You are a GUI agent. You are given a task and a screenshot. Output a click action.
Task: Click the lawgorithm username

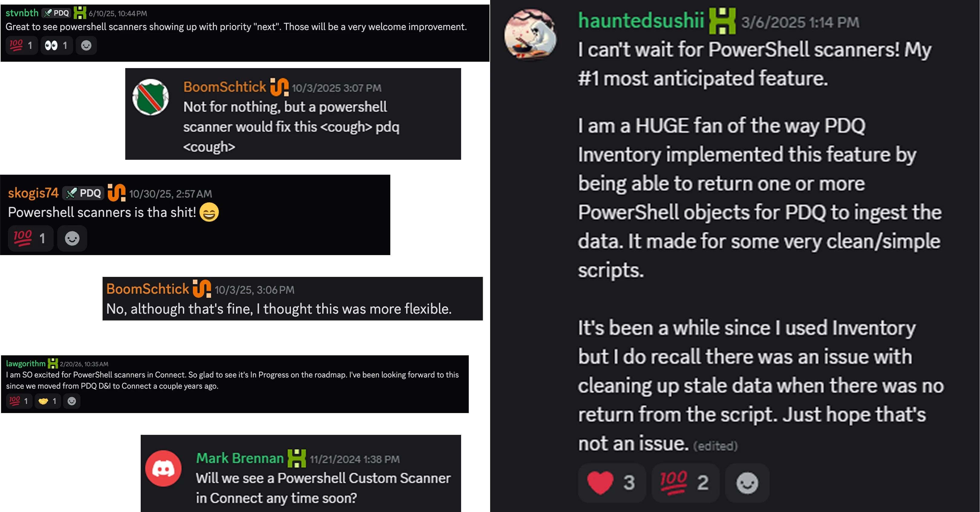coord(25,364)
